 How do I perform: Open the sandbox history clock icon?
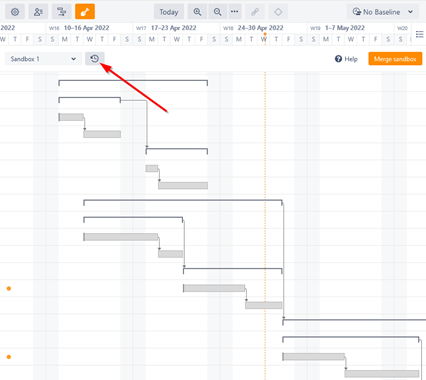[x=95, y=59]
